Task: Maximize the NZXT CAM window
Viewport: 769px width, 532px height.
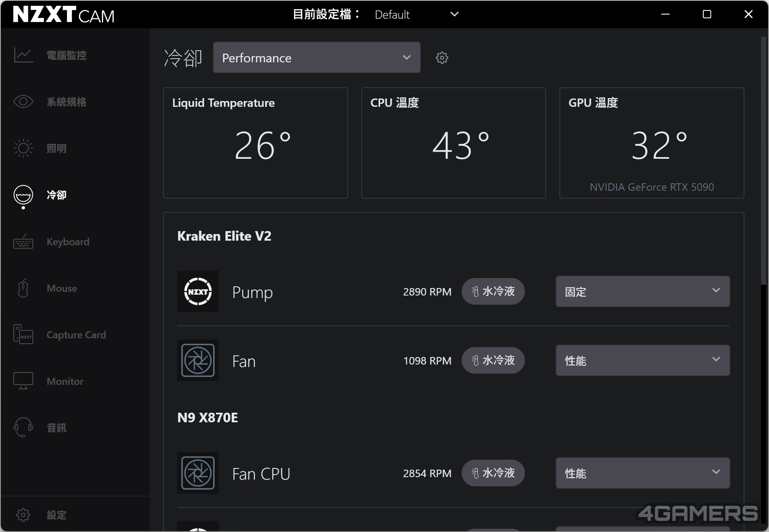Action: point(707,15)
